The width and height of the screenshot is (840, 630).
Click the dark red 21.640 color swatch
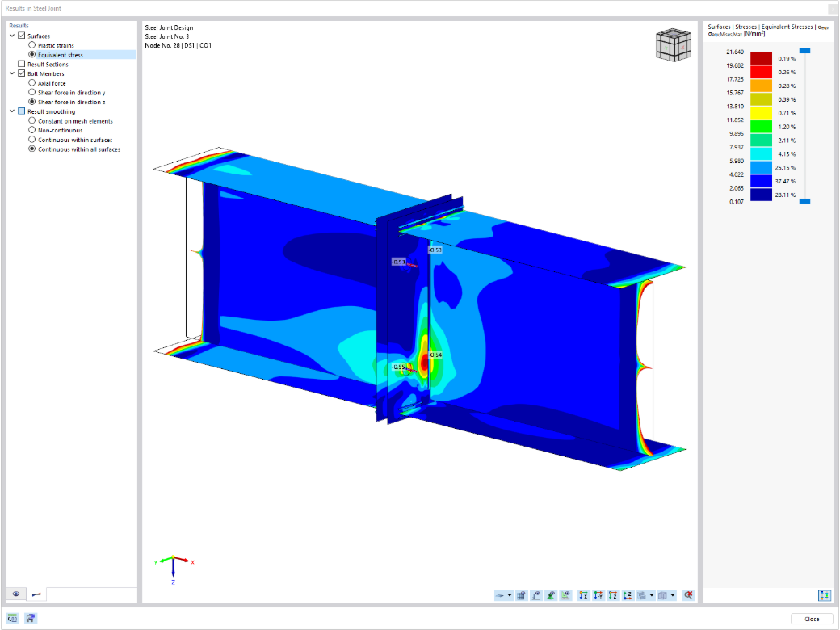[x=761, y=58]
